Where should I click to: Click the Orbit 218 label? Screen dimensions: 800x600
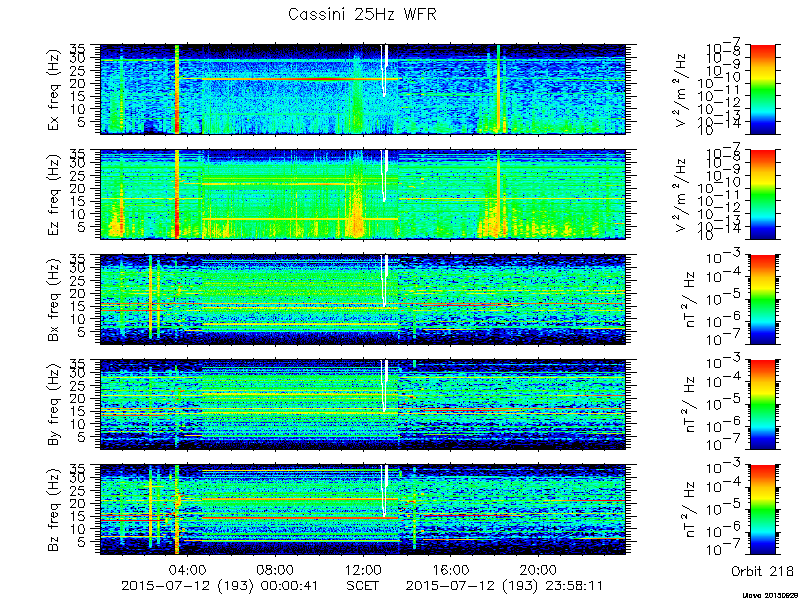coord(762,571)
